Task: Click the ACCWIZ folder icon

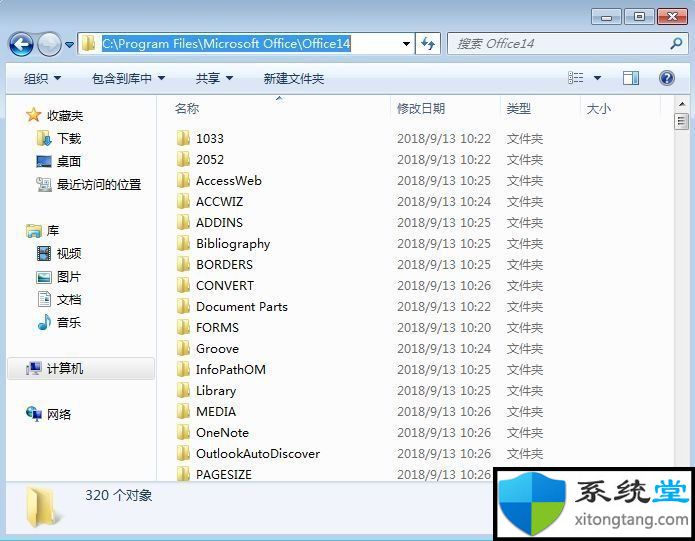Action: pyautogui.click(x=183, y=201)
